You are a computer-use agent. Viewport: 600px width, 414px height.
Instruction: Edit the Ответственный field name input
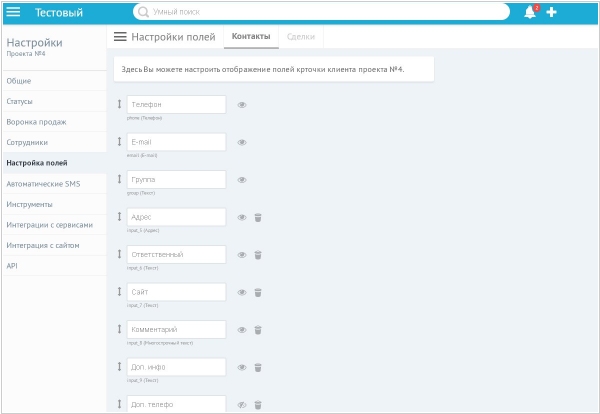176,254
